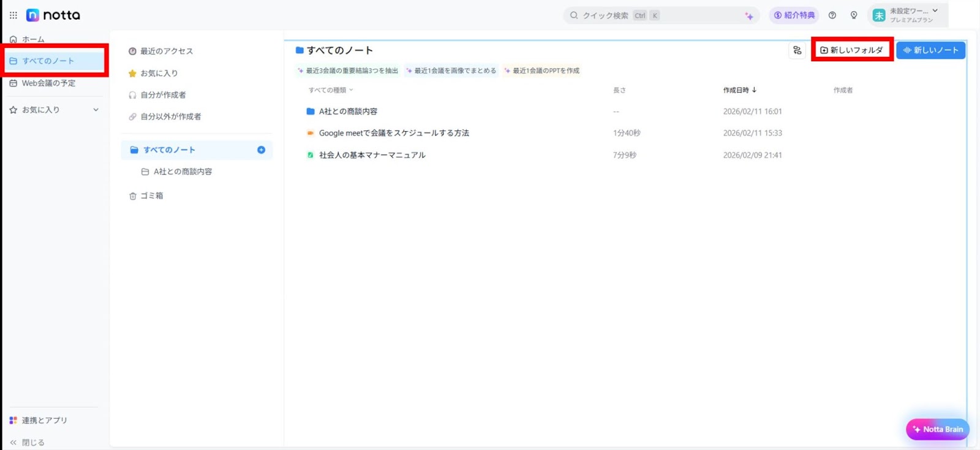Click the クイック検索 search field
Image resolution: width=980 pixels, height=450 pixels.
pos(660,15)
